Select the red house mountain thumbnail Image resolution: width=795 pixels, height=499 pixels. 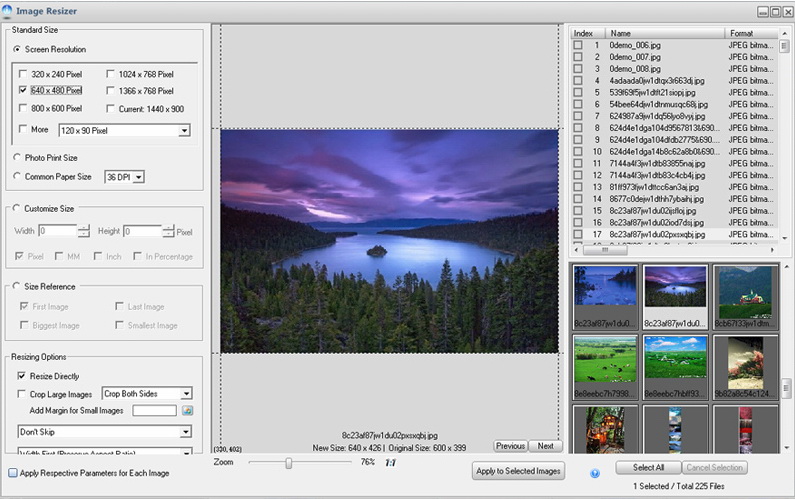(x=745, y=291)
